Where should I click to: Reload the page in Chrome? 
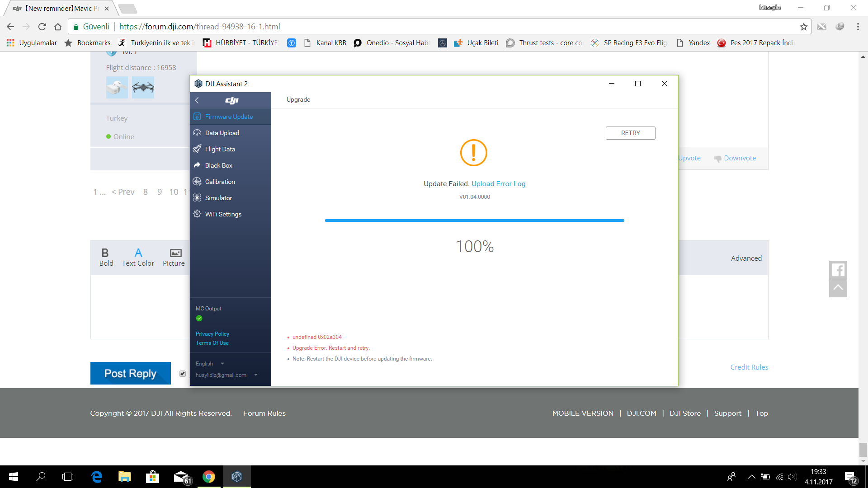click(x=42, y=27)
